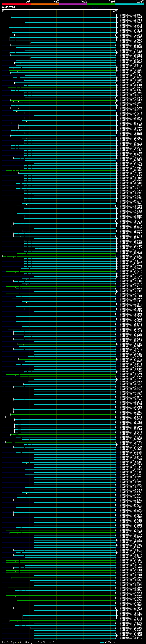Select the purple ~60% color scale segment
This screenshot has height=644, width=146.
click(x=73, y=4)
